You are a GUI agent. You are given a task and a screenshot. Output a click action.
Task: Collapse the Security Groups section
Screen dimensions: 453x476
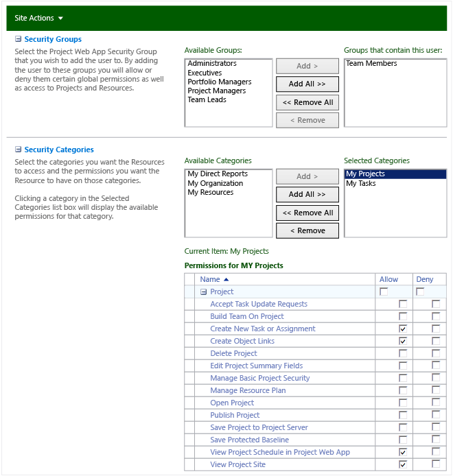pyautogui.click(x=19, y=39)
